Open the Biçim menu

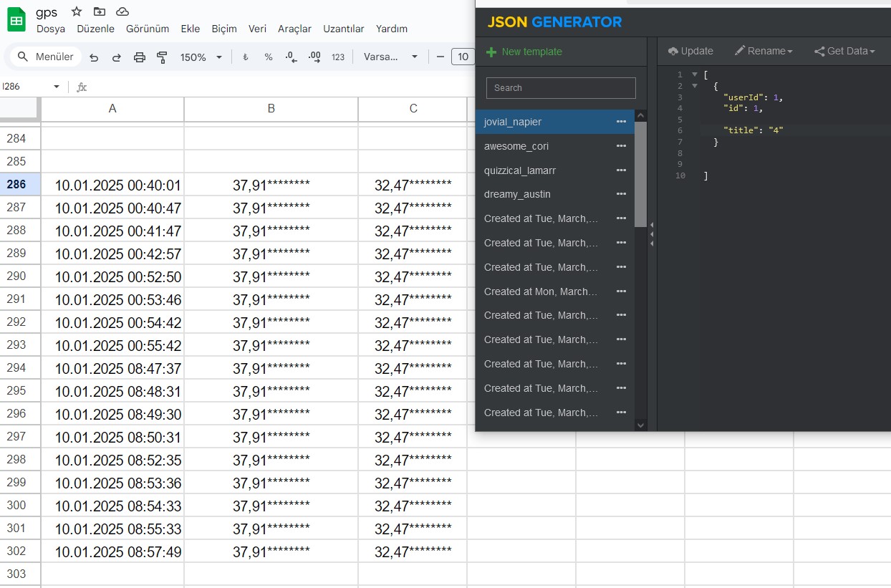coord(224,29)
